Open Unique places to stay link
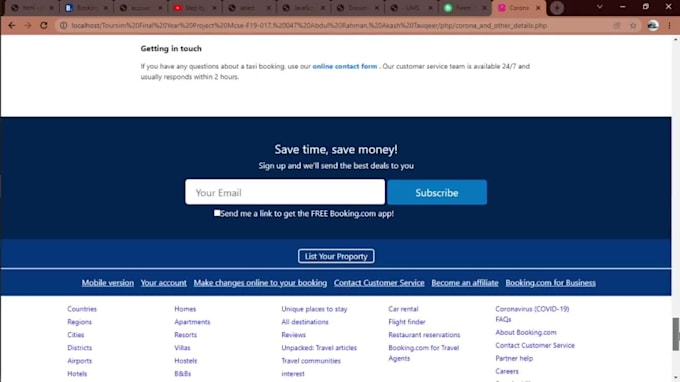 [x=314, y=309]
